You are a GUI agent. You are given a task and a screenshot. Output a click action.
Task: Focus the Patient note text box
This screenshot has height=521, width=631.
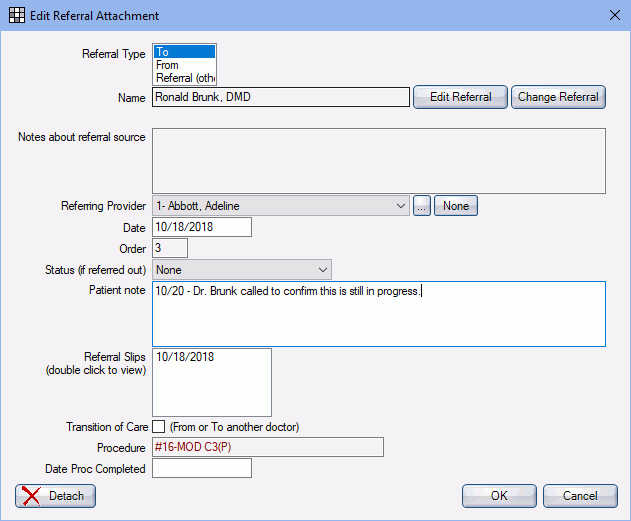click(378, 314)
